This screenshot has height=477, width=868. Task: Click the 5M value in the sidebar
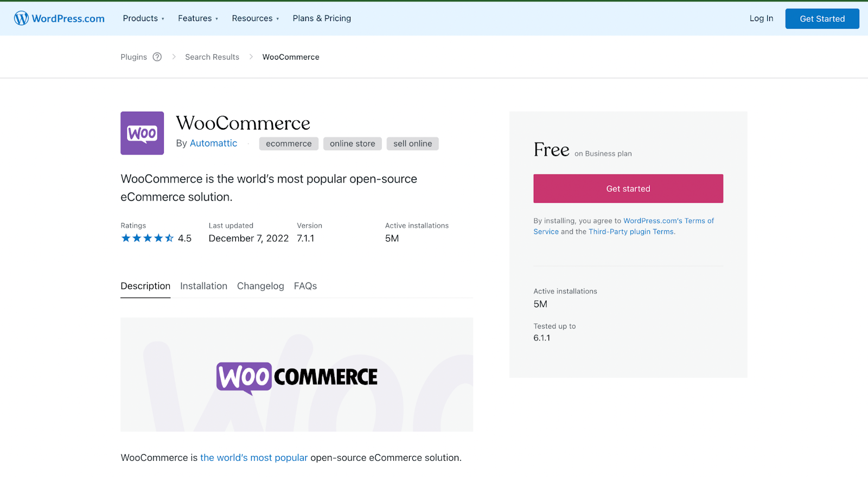540,304
